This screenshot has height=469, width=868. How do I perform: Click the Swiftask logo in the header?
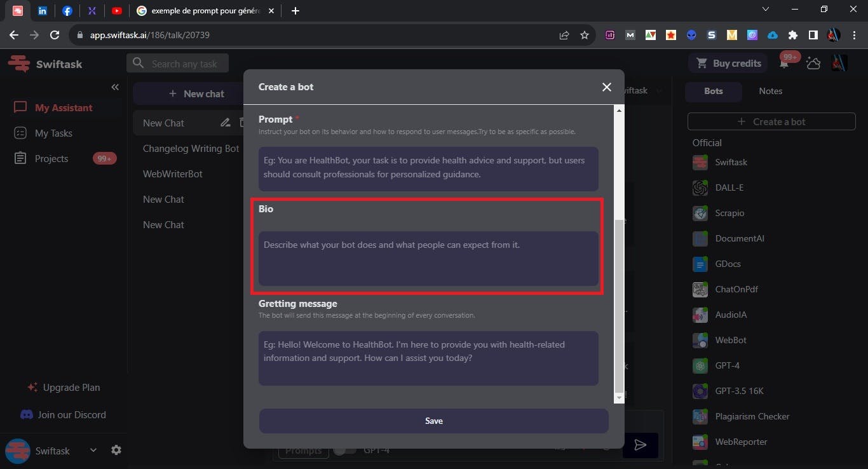[x=45, y=64]
